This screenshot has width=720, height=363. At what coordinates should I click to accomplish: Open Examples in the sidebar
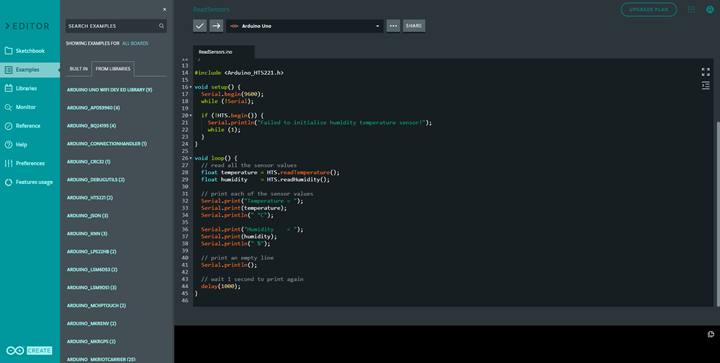tap(30, 70)
